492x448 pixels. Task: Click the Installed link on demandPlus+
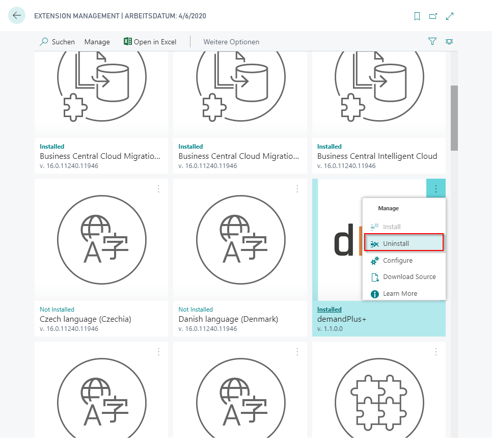(x=329, y=310)
